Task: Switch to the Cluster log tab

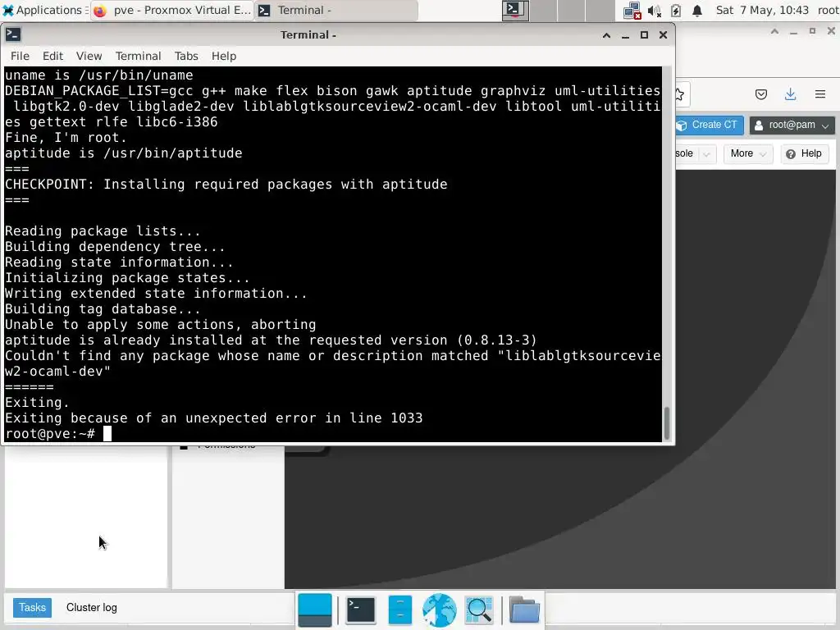Action: [92, 608]
